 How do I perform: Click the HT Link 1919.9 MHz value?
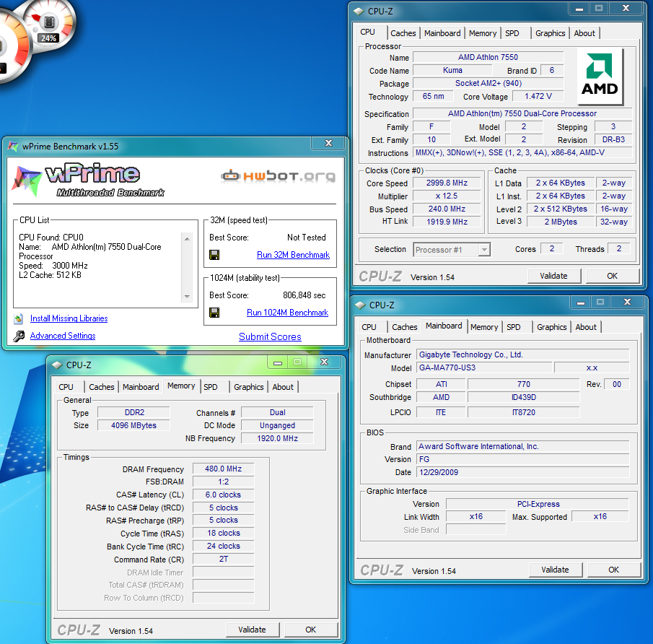tap(447, 222)
